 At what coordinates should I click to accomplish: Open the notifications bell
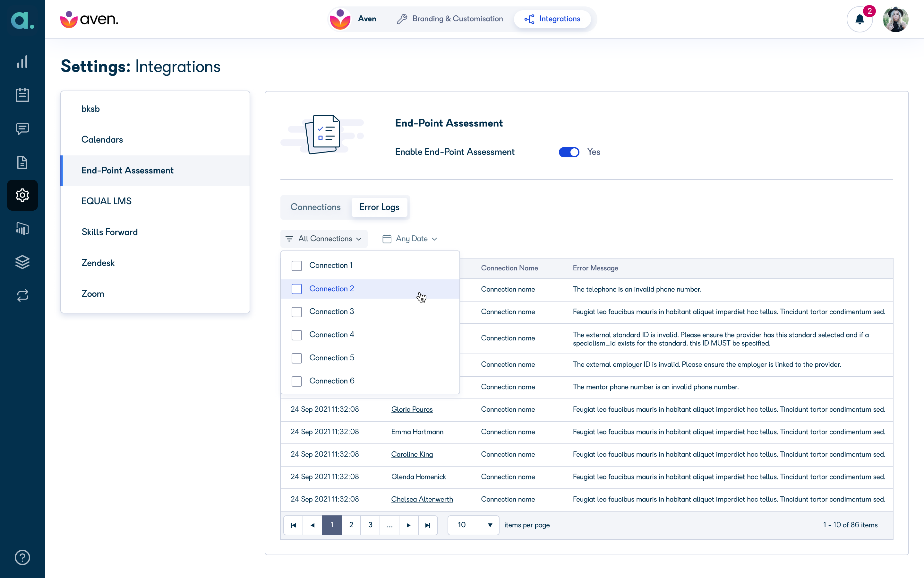click(x=860, y=19)
